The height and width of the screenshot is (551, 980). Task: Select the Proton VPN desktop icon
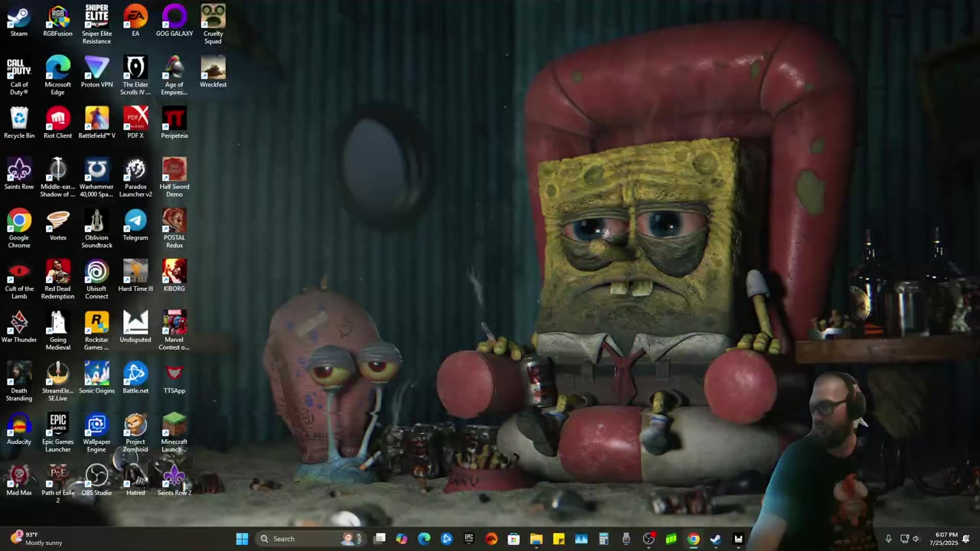coord(96,72)
